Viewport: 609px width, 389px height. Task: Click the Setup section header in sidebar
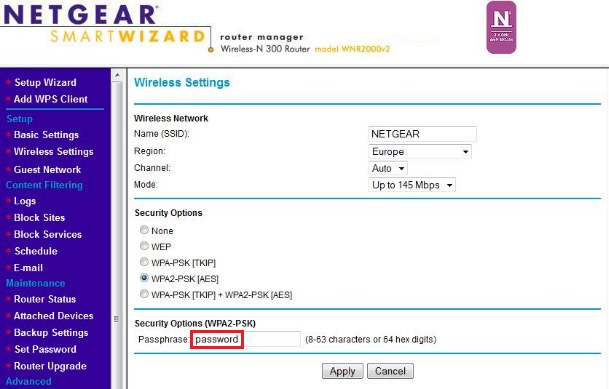coord(19,119)
